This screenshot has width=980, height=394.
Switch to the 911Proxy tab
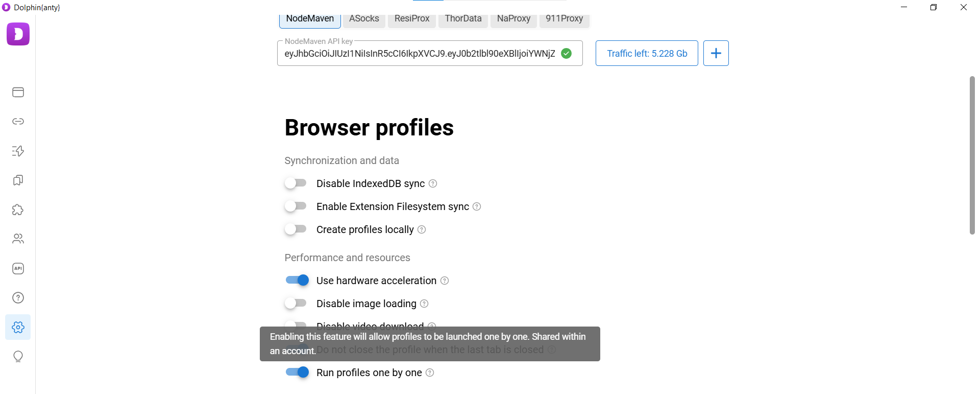564,19
